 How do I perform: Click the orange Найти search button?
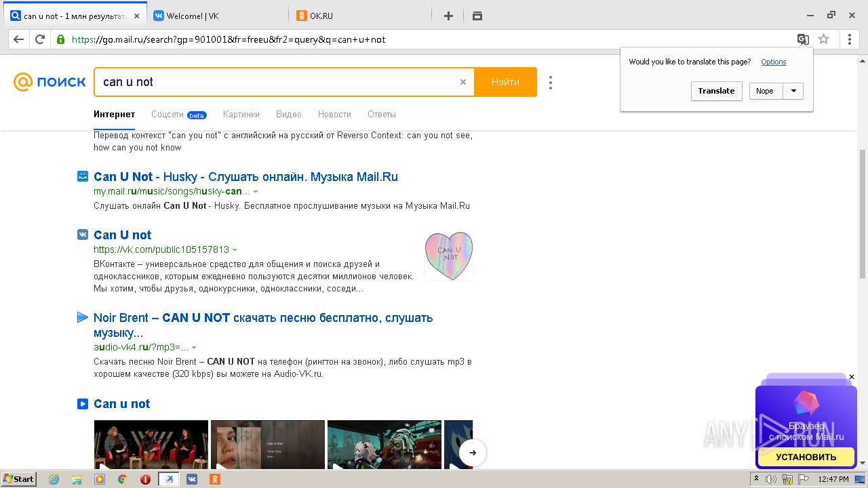(x=505, y=82)
